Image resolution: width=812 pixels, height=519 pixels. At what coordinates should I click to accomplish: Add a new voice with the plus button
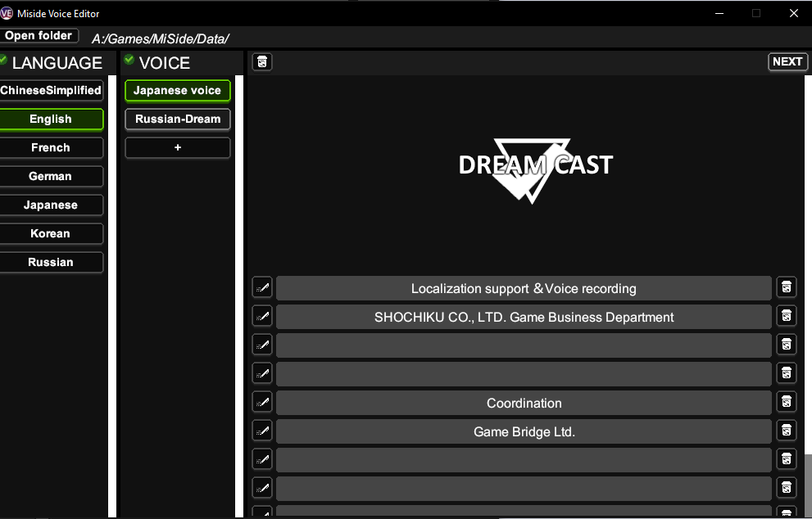pos(178,147)
